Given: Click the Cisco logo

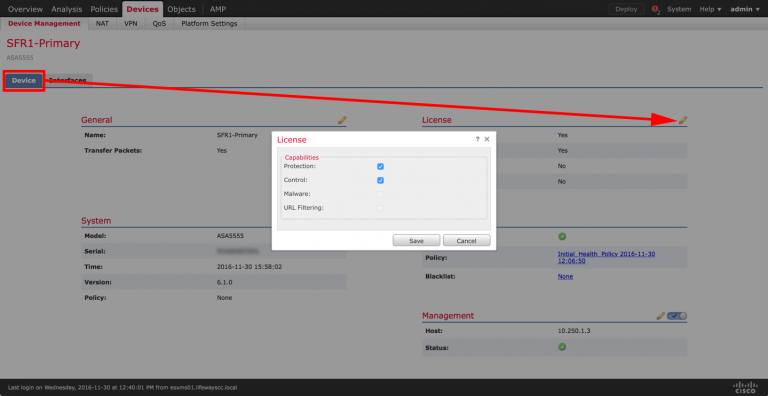Looking at the screenshot, I should coord(744,387).
